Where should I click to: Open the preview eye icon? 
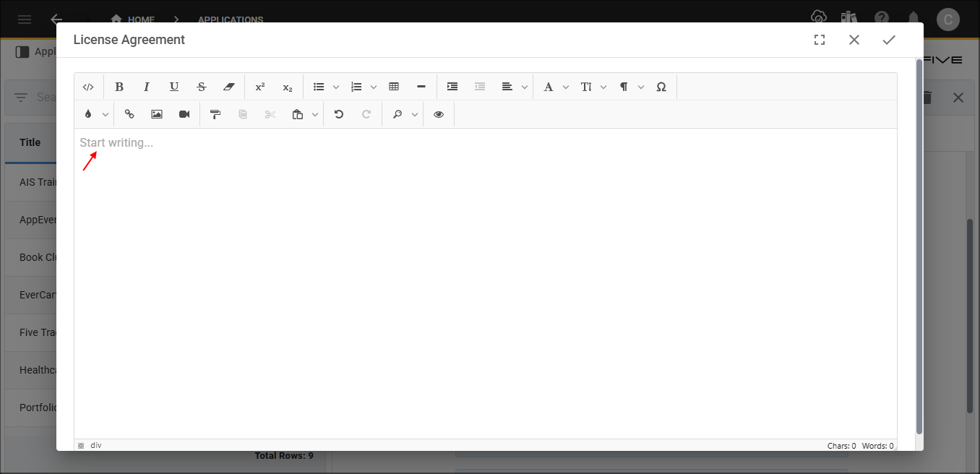pyautogui.click(x=438, y=113)
